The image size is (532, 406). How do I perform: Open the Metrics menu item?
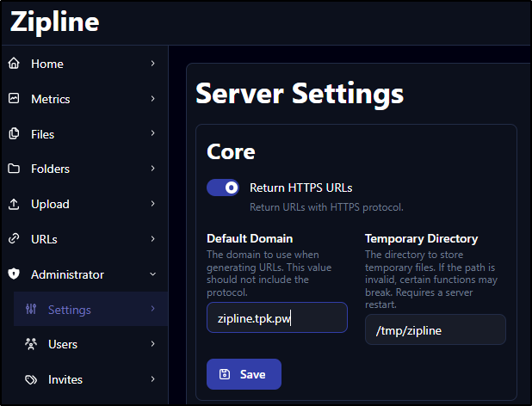[x=84, y=99]
